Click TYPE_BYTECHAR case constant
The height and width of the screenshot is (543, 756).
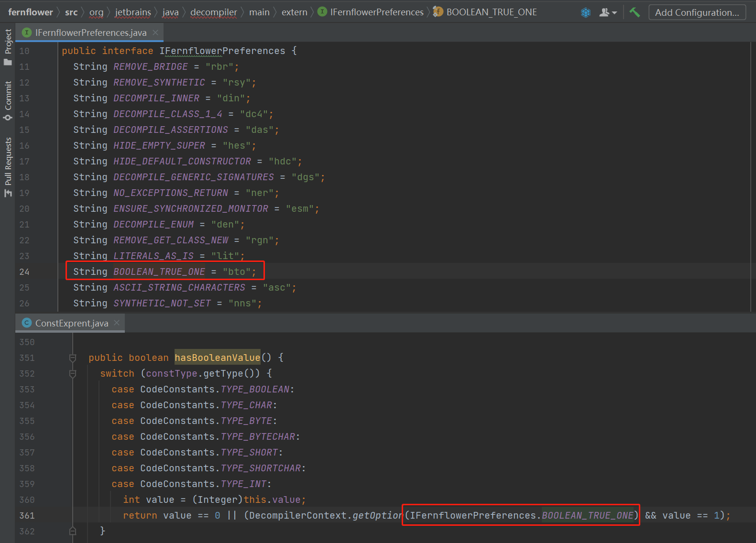pyautogui.click(x=258, y=436)
